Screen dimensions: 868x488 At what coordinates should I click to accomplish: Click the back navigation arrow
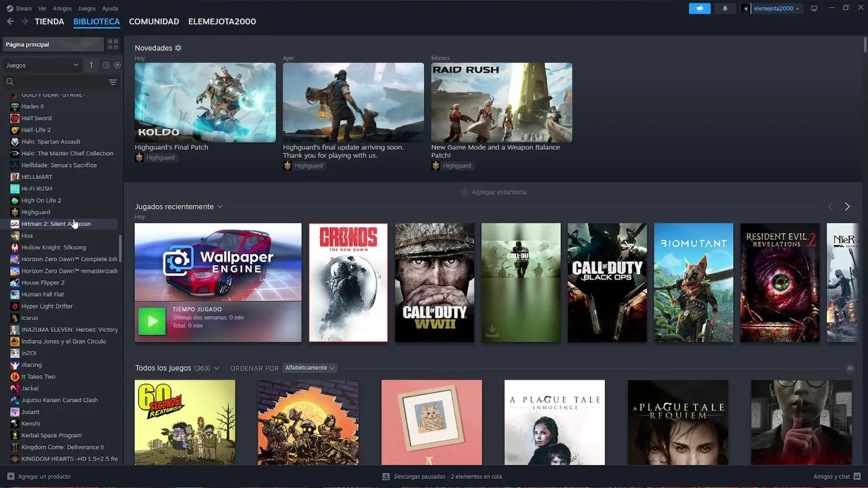pos(10,22)
